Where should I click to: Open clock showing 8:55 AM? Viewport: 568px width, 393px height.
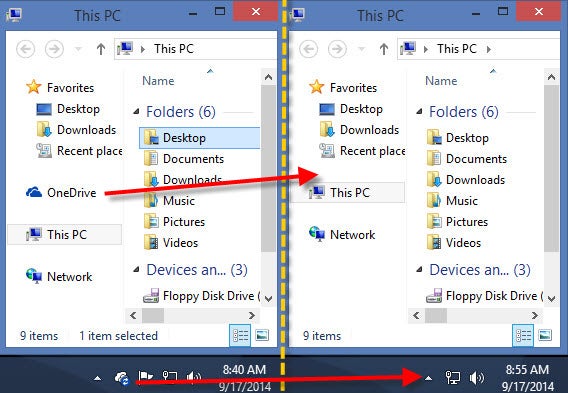tap(527, 377)
